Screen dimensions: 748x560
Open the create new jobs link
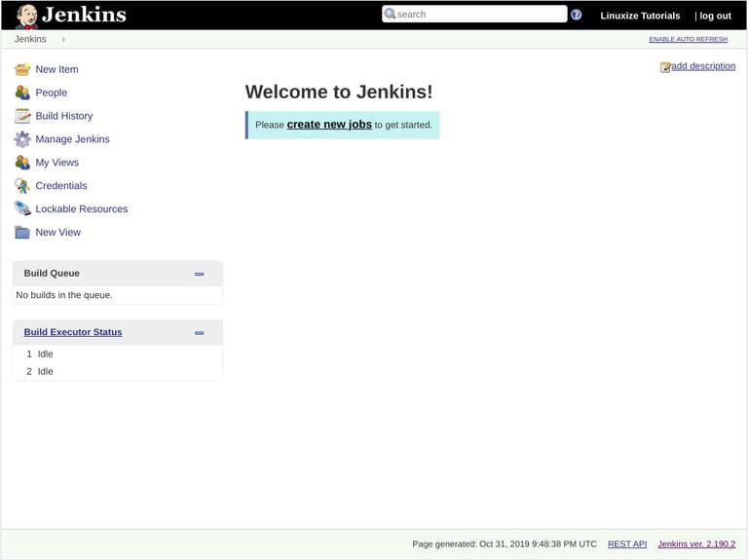[329, 125]
